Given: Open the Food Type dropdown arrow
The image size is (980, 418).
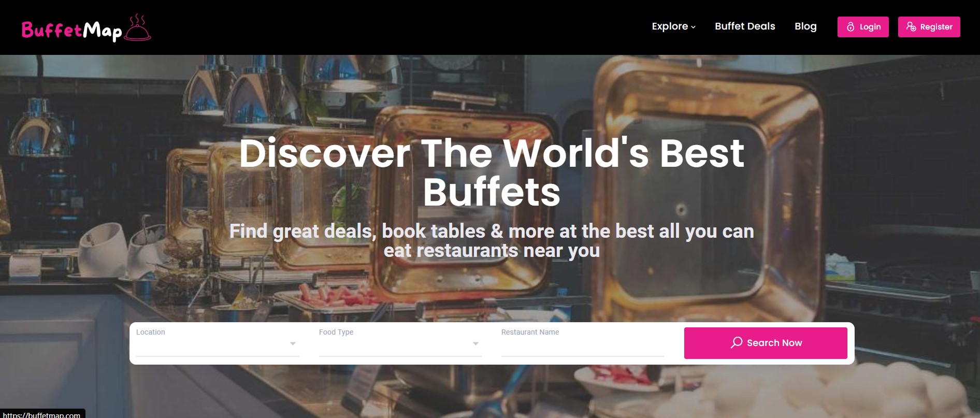Looking at the screenshot, I should coord(475,343).
